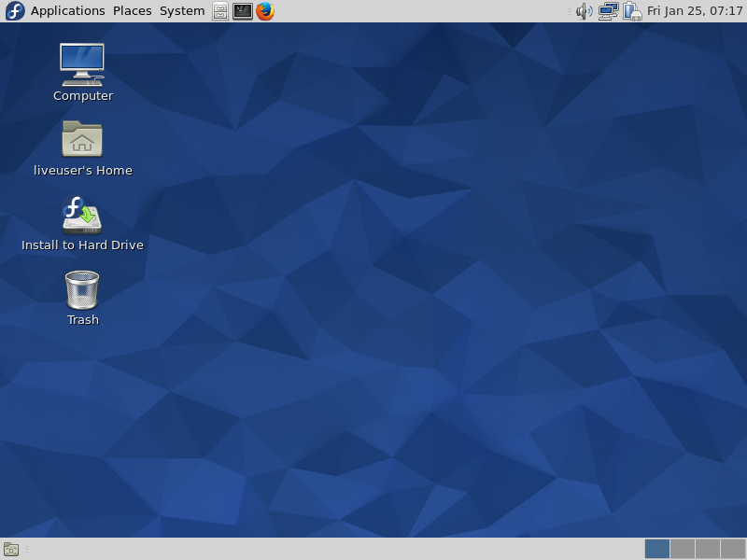This screenshot has height=560, width=747.
Task: Switch to the fourth workspace
Action: tap(733, 549)
